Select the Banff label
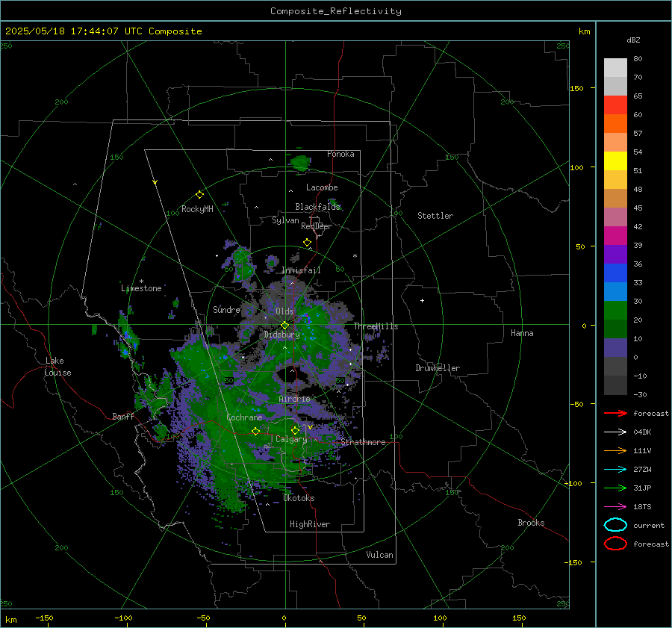 click(x=123, y=416)
